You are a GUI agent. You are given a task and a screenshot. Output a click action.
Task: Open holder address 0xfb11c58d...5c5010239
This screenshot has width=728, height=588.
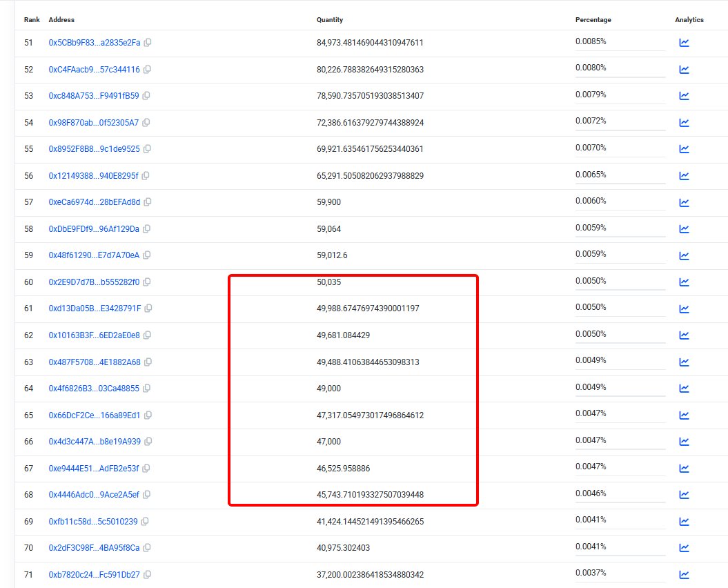point(93,522)
